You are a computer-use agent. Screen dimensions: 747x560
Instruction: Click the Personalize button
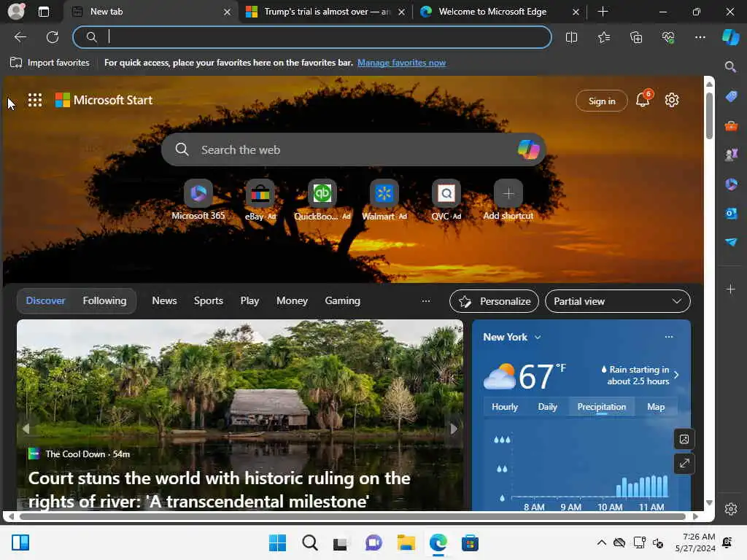[494, 301]
